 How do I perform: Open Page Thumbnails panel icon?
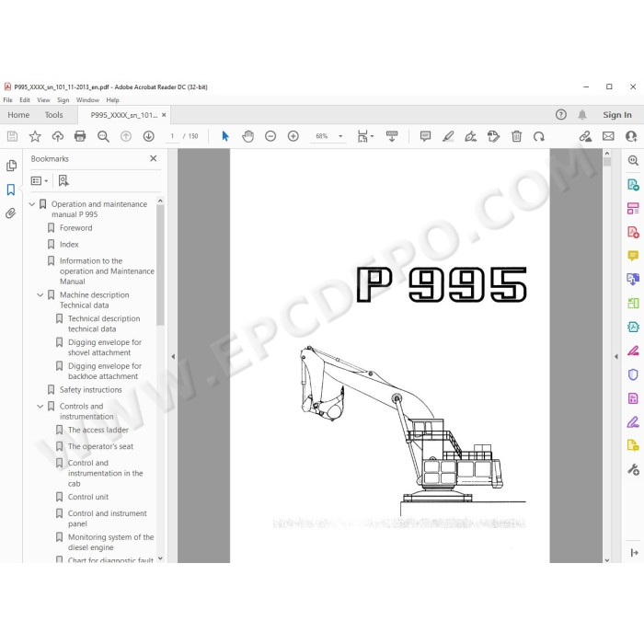pos(11,166)
